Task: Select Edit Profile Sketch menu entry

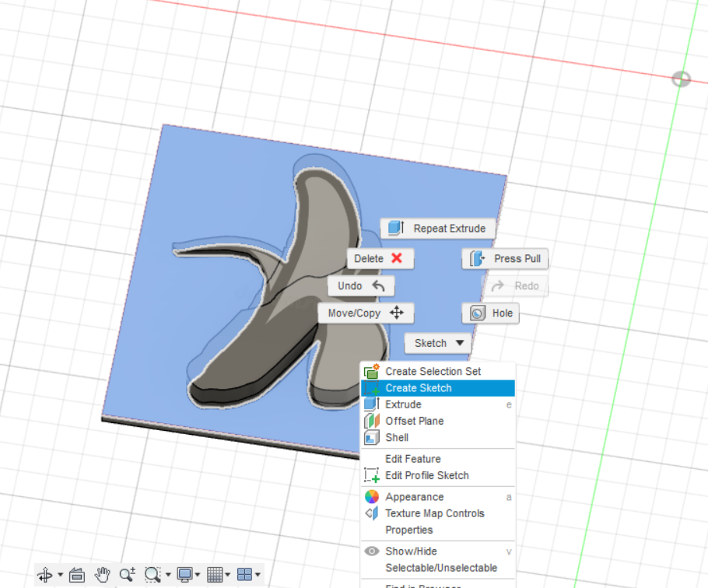Action: tap(438, 476)
